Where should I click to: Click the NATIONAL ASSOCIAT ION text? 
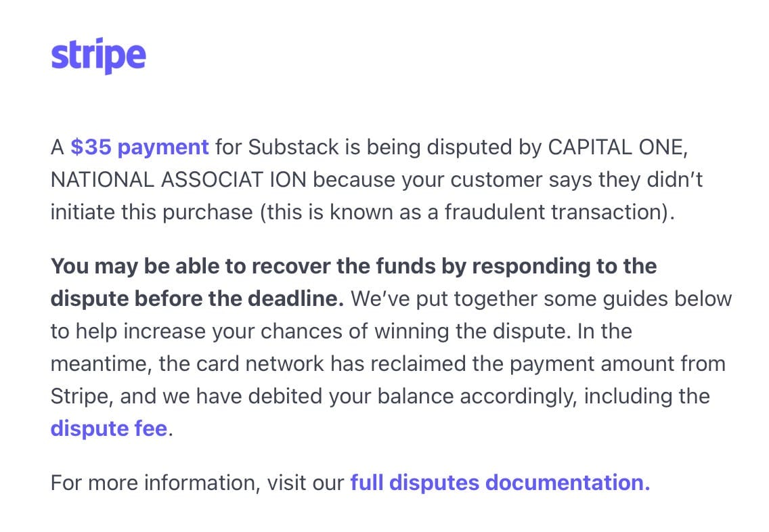click(179, 179)
